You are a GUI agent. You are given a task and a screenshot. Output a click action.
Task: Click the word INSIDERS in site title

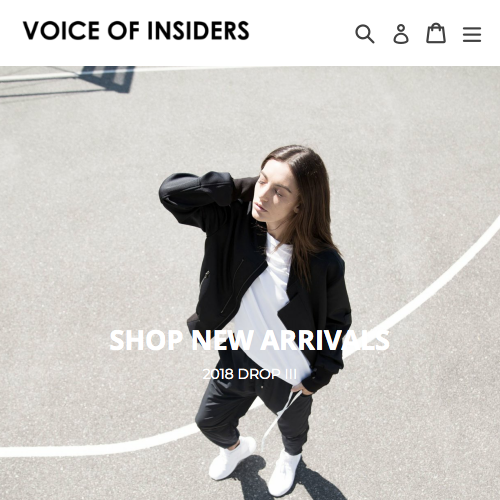(198, 30)
